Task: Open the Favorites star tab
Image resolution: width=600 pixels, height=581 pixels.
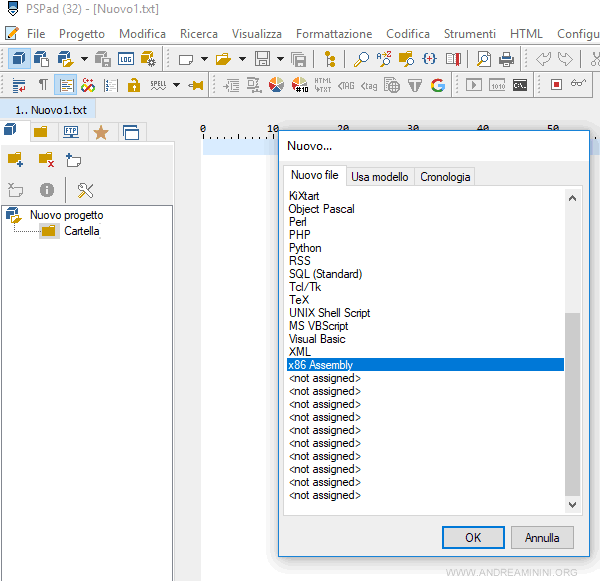Action: (x=101, y=131)
